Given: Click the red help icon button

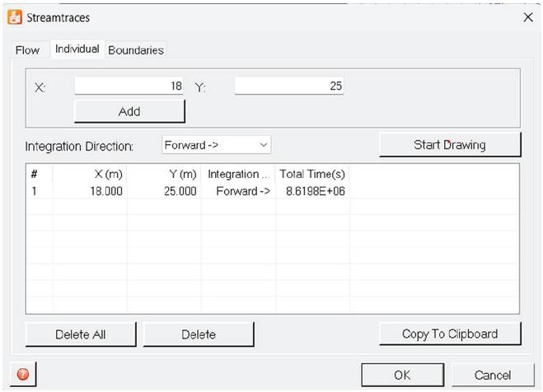Looking at the screenshot, I should pyautogui.click(x=22, y=374).
